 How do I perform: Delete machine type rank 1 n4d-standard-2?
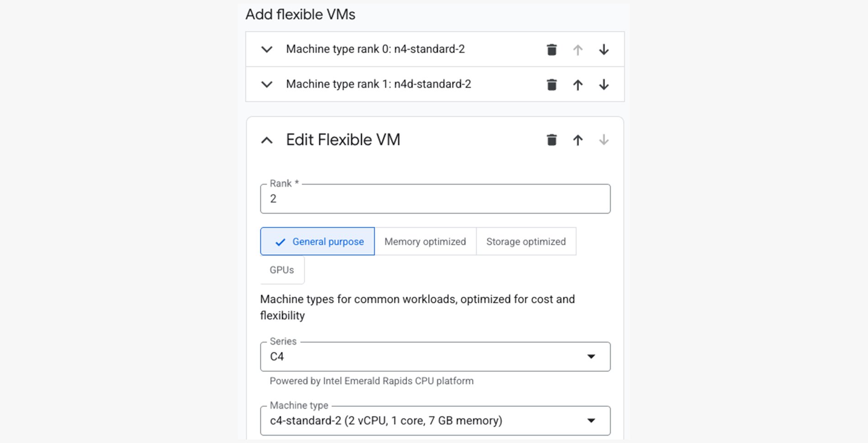551,85
